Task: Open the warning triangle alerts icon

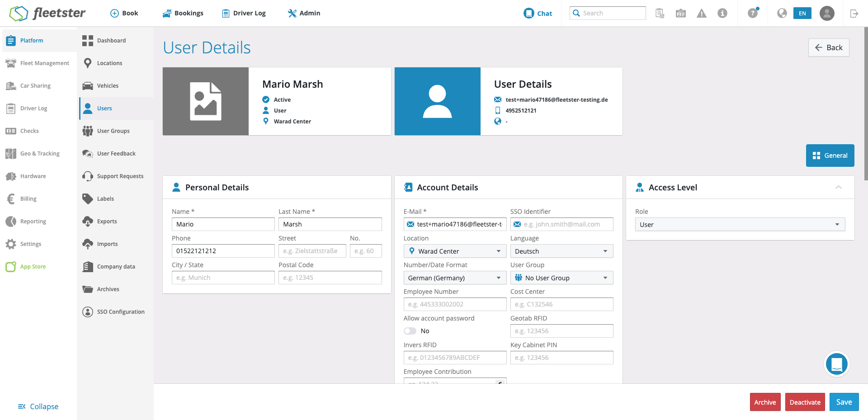Action: [x=702, y=13]
